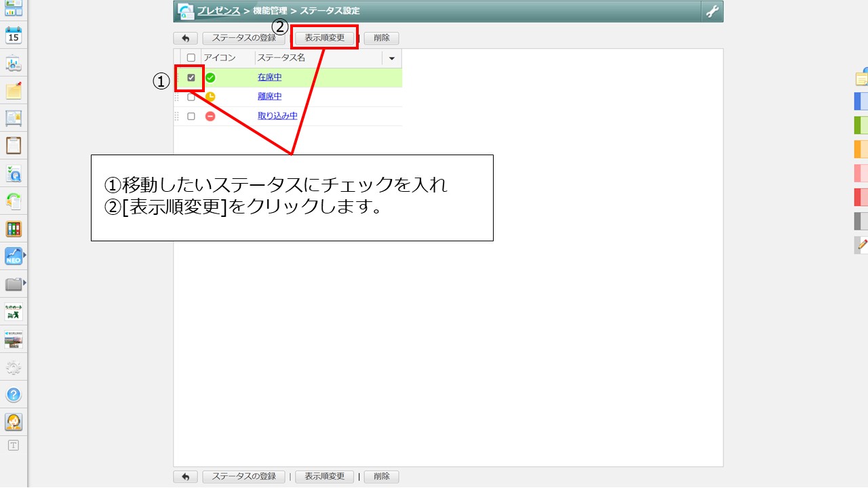Click the green check status icon beside 在席中

[x=210, y=77]
